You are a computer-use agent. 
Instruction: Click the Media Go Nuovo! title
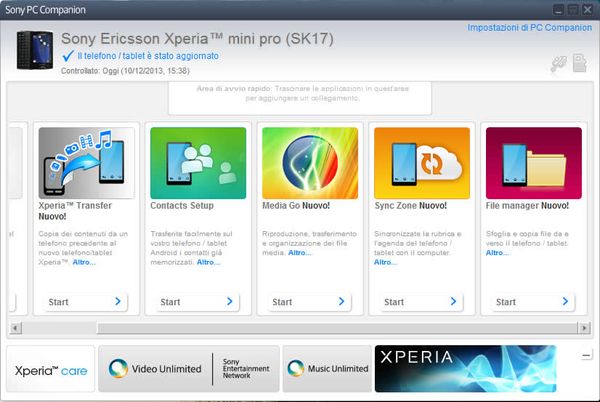(296, 206)
